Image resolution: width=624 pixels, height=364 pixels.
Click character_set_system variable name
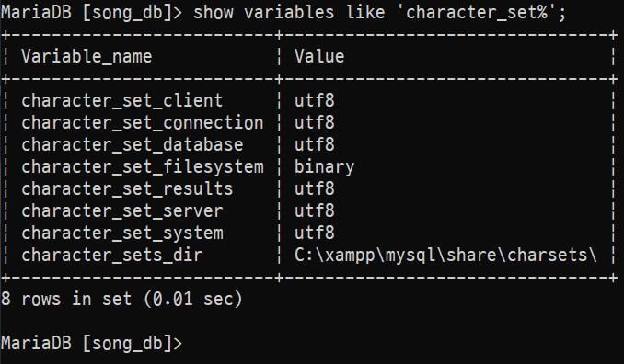(122, 233)
